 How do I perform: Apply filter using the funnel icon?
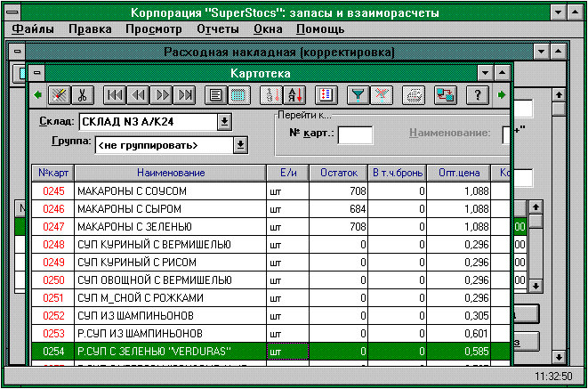(358, 95)
